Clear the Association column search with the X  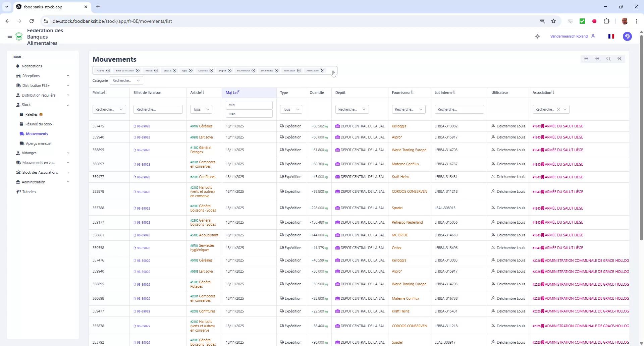coord(559,109)
